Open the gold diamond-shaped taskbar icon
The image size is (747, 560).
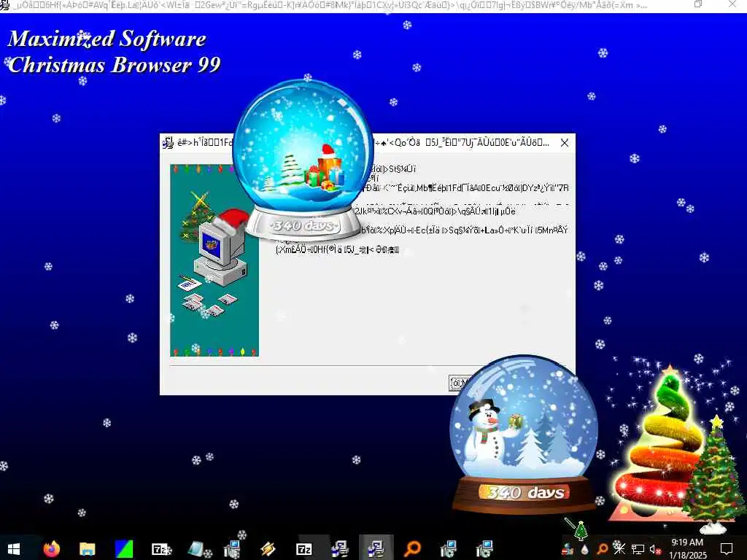click(x=268, y=549)
